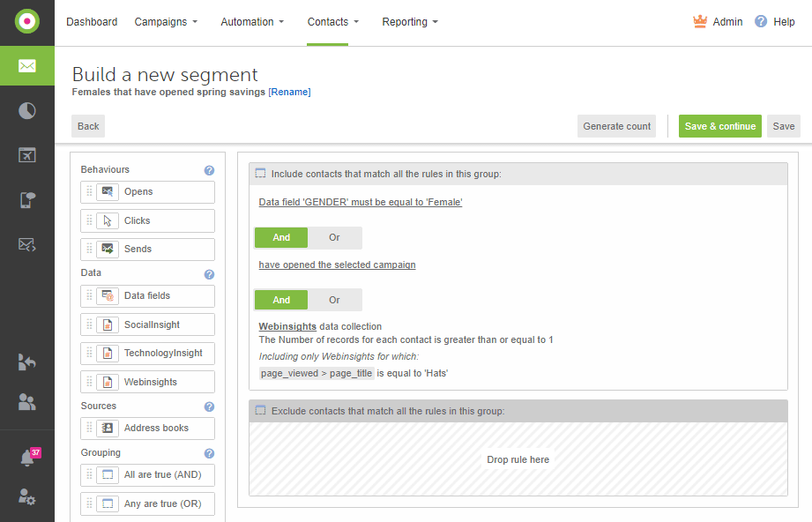Click the Rename link
The width and height of the screenshot is (812, 522).
click(290, 92)
